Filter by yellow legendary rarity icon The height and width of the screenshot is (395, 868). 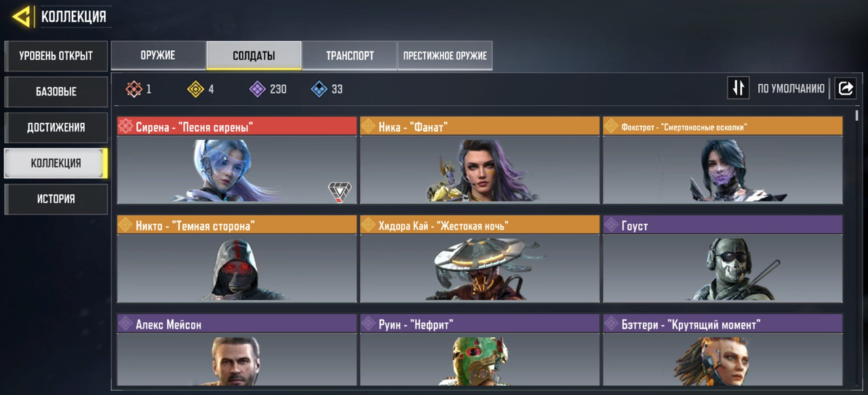click(x=195, y=89)
